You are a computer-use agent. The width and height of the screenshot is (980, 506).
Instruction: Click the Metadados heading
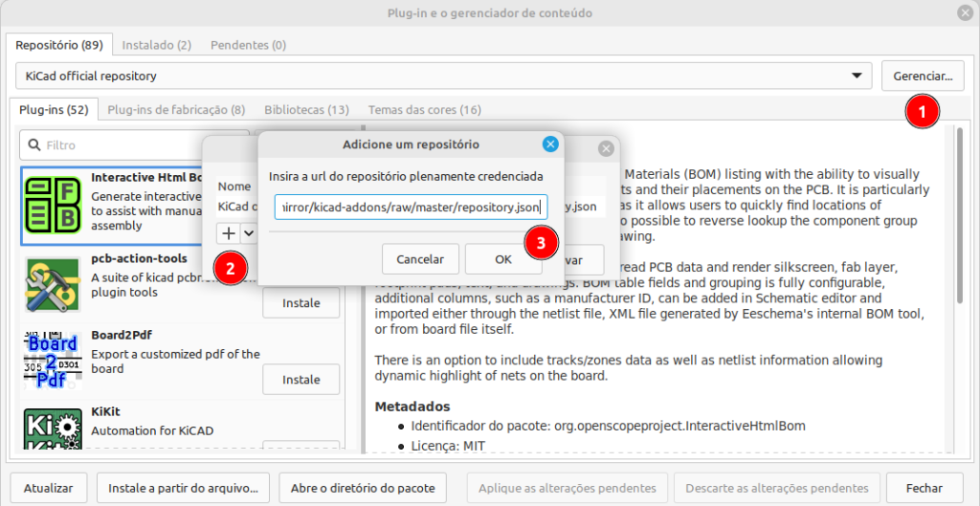pyautogui.click(x=412, y=407)
